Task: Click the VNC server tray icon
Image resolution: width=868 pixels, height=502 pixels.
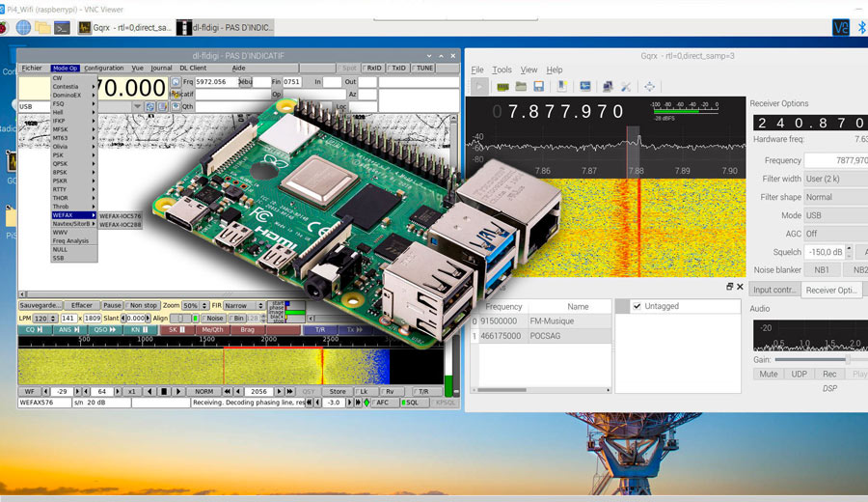Action: click(x=841, y=27)
